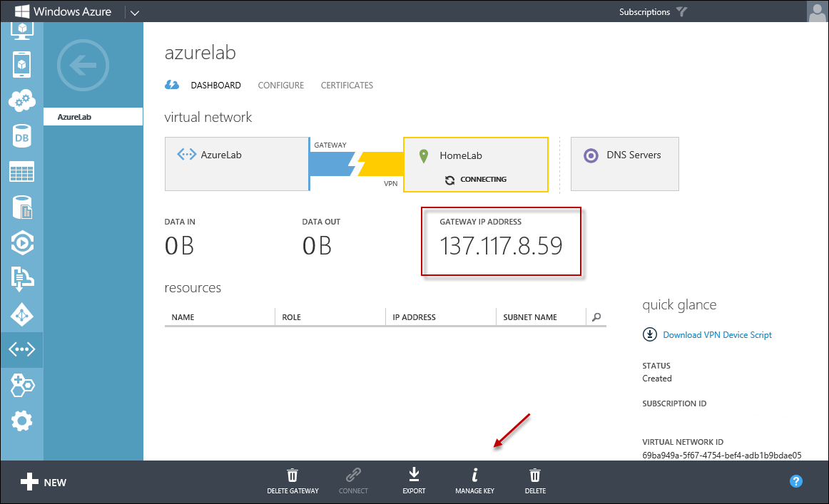Screen dimensions: 829x504
Task: Open the Settings gear in sidebar
Action: 21,421
